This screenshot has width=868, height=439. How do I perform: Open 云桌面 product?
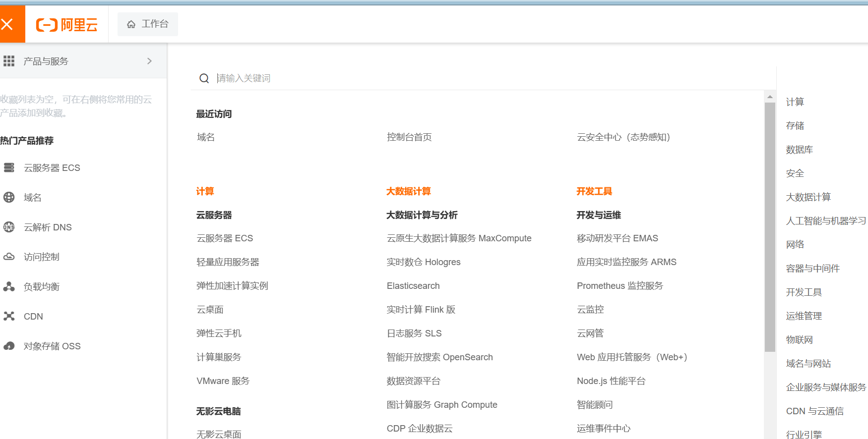click(x=210, y=310)
